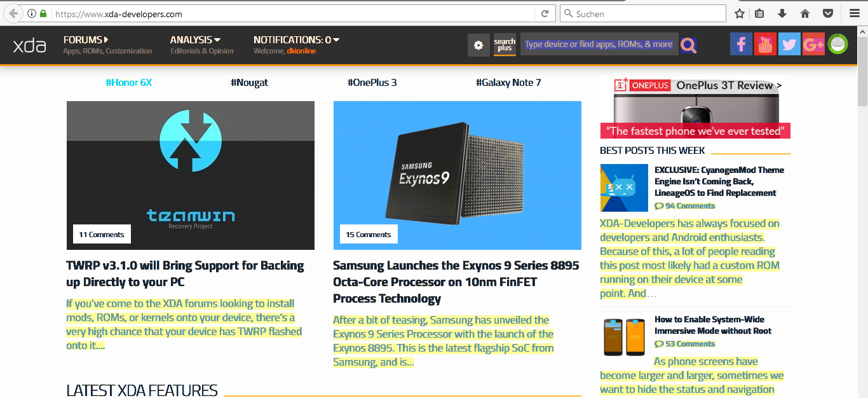Image resolution: width=868 pixels, height=398 pixels.
Task: Click the Samsung Exynos 9 chip thumbnail
Action: [x=457, y=175]
